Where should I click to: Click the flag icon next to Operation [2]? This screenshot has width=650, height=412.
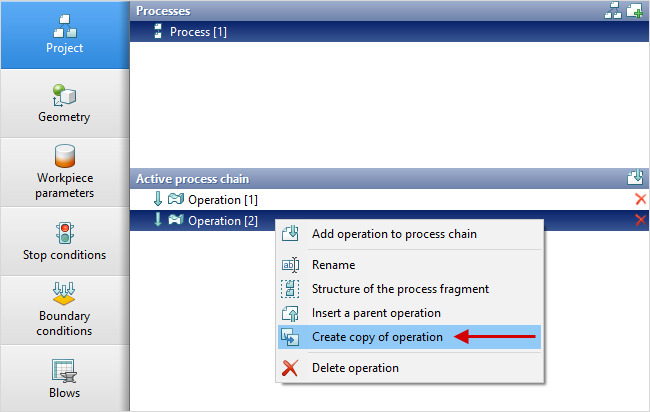tap(175, 220)
